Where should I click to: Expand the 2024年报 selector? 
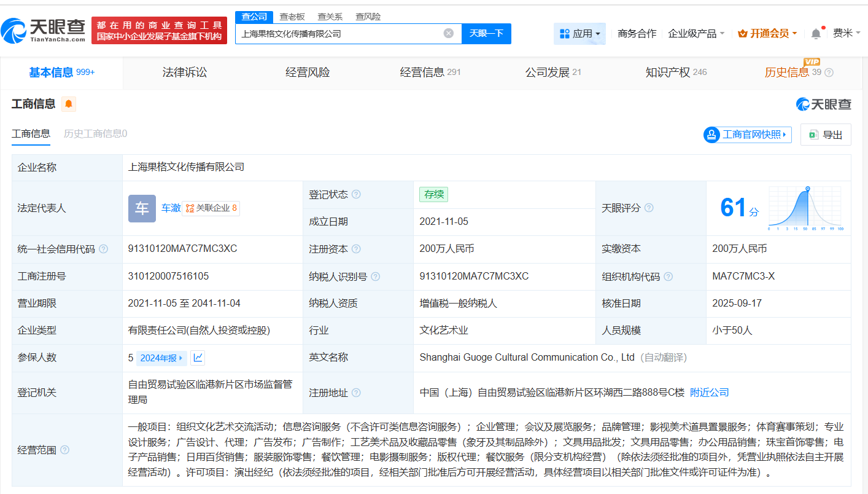tap(161, 357)
